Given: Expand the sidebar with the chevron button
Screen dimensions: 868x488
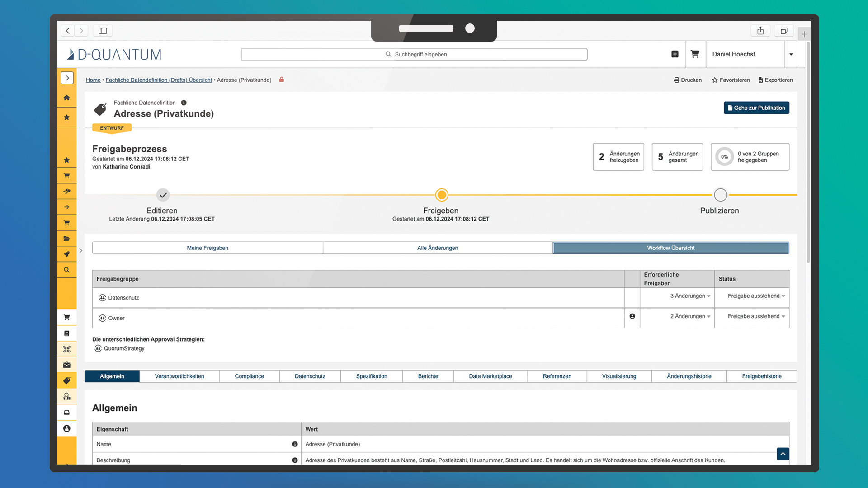Looking at the screenshot, I should 67,78.
